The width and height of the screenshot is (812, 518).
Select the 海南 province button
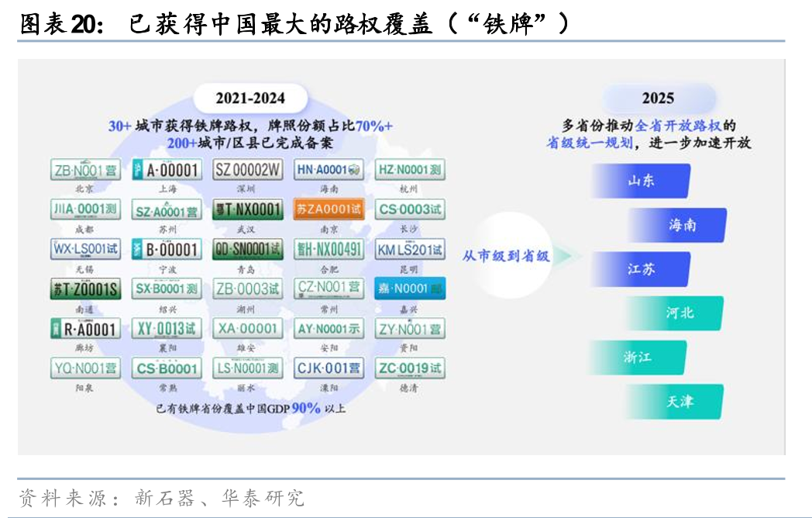point(680,225)
